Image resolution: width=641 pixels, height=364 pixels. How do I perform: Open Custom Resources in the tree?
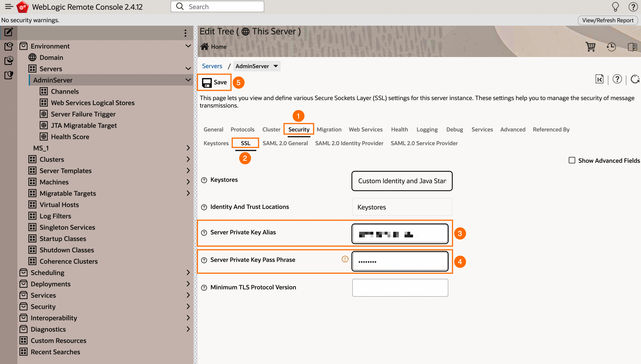pos(58,341)
